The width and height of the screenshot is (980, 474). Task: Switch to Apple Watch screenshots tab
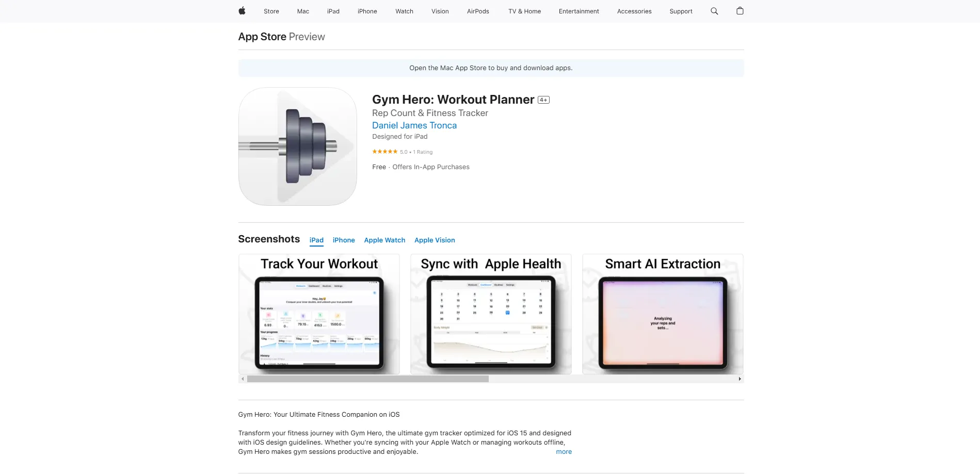(384, 240)
